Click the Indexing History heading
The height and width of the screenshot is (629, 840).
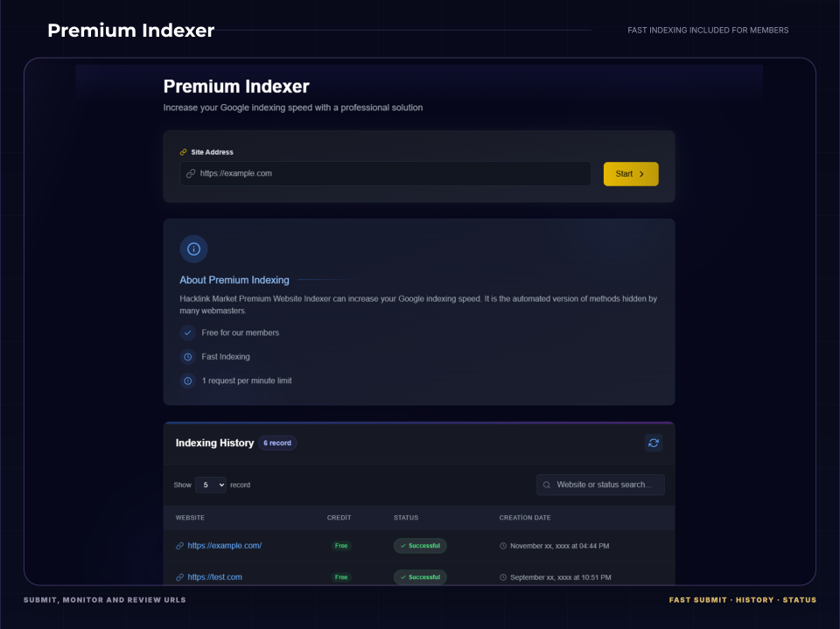215,443
